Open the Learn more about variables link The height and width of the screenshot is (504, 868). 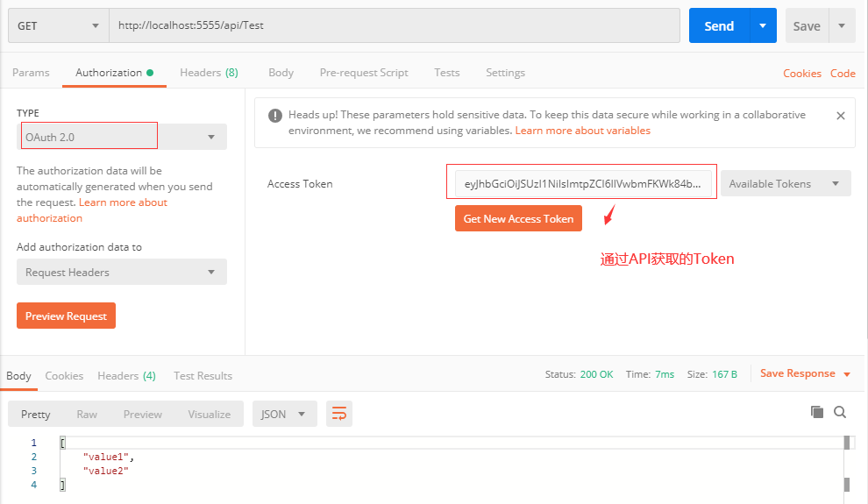[582, 131]
